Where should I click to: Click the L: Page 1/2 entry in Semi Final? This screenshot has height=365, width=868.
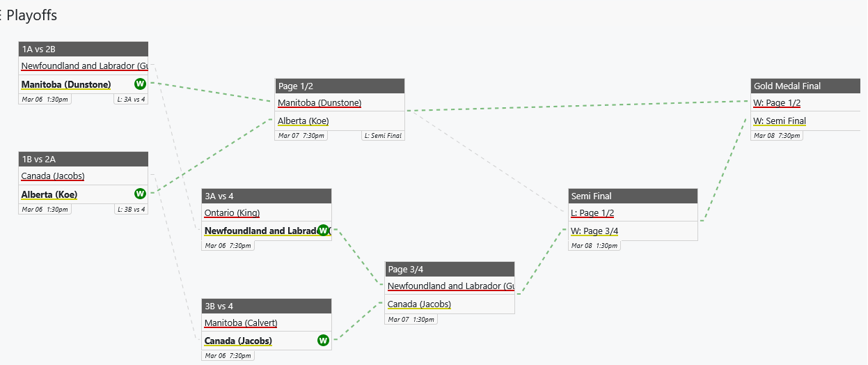pos(592,212)
